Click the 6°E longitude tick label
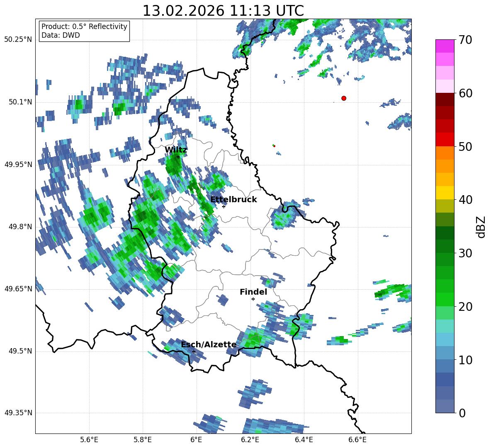The height and width of the screenshot is (448, 491). coord(196,440)
